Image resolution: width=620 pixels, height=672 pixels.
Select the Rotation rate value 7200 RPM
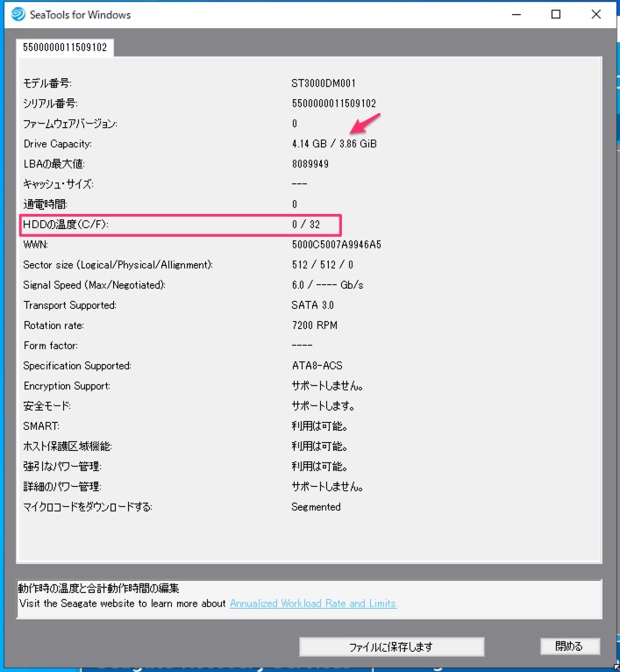pos(314,325)
